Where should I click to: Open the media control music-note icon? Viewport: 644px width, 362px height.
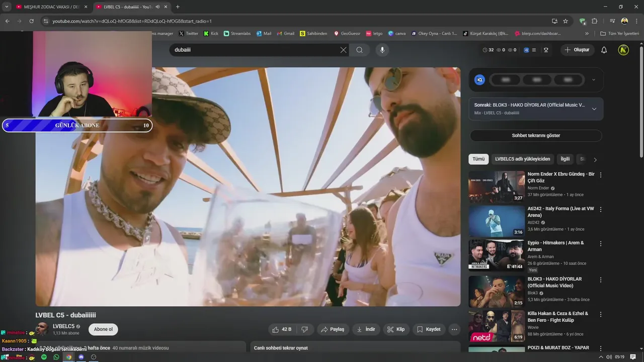click(612, 21)
